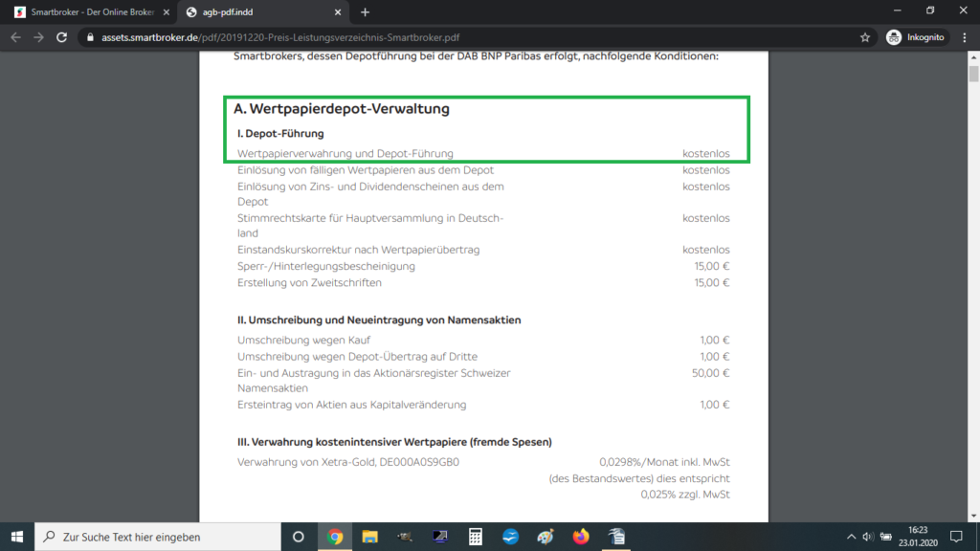The image size is (980, 551).
Task: Click the I. Depot-Führung subheading
Action: 280,133
